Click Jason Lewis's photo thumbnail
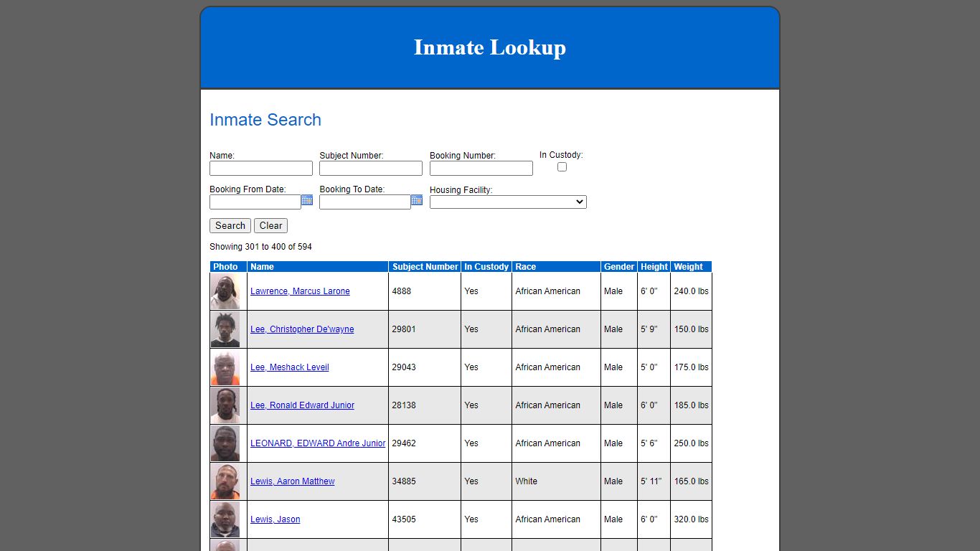The width and height of the screenshot is (980, 551). (x=225, y=519)
